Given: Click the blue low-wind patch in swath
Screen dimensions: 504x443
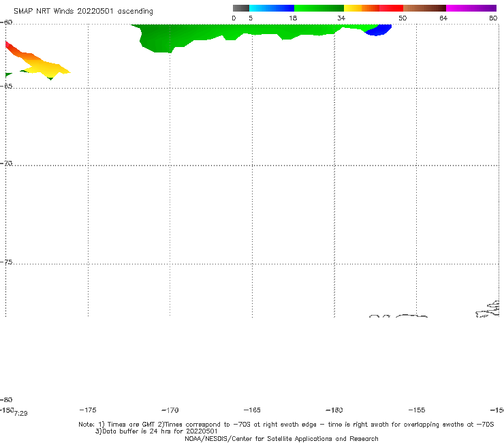Looking at the screenshot, I should 378,30.
